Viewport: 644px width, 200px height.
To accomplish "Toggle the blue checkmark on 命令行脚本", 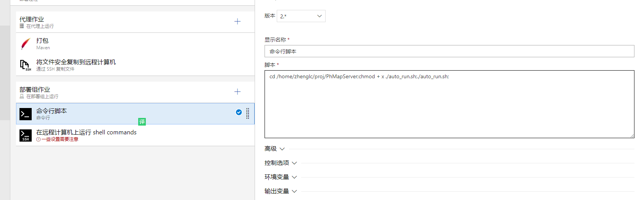I will point(239,112).
